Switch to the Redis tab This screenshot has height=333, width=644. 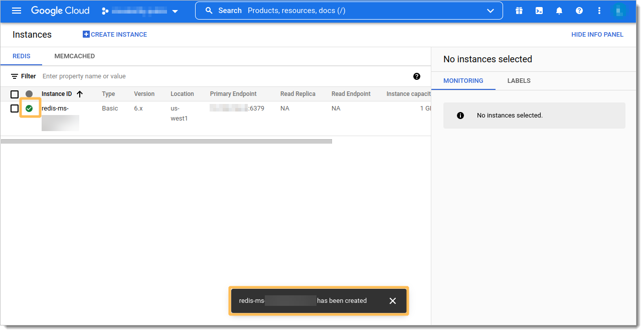click(21, 56)
